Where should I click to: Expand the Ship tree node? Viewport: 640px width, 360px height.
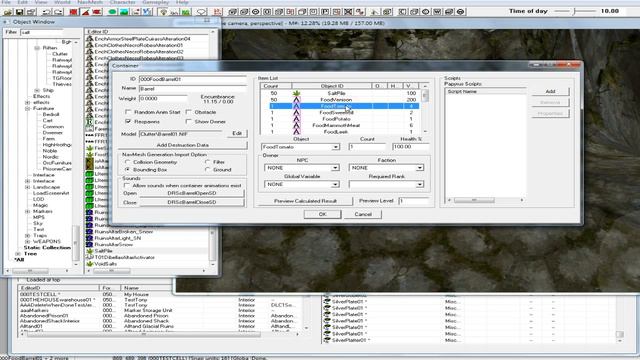[37, 90]
